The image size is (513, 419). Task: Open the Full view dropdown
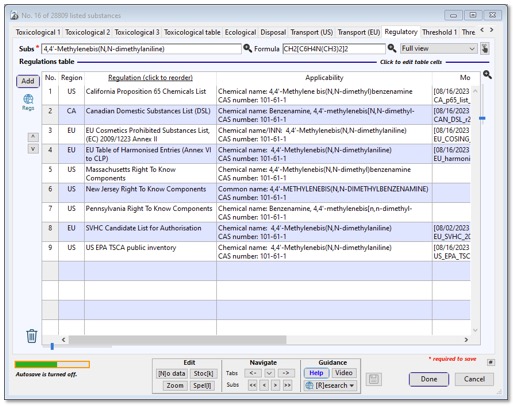click(x=439, y=49)
